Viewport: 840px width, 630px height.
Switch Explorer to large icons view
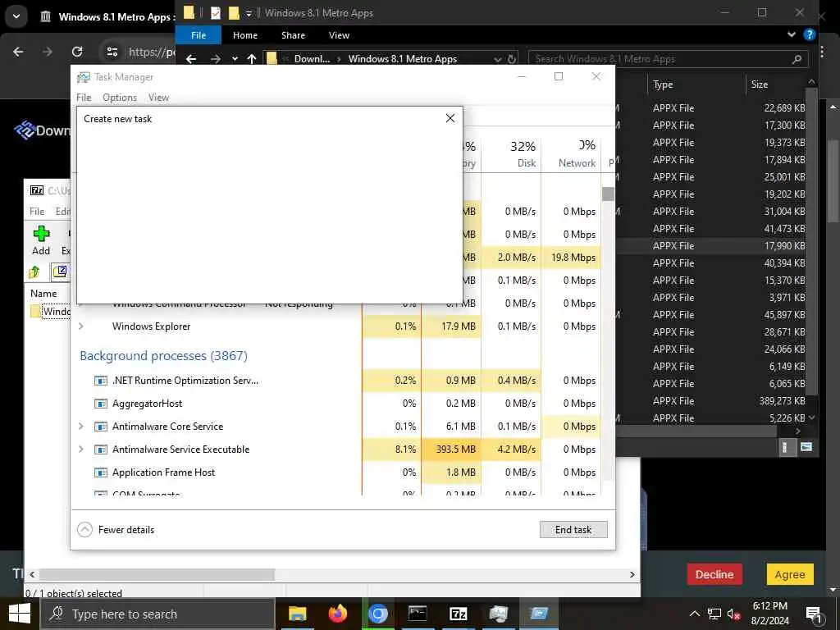pyautogui.click(x=806, y=447)
